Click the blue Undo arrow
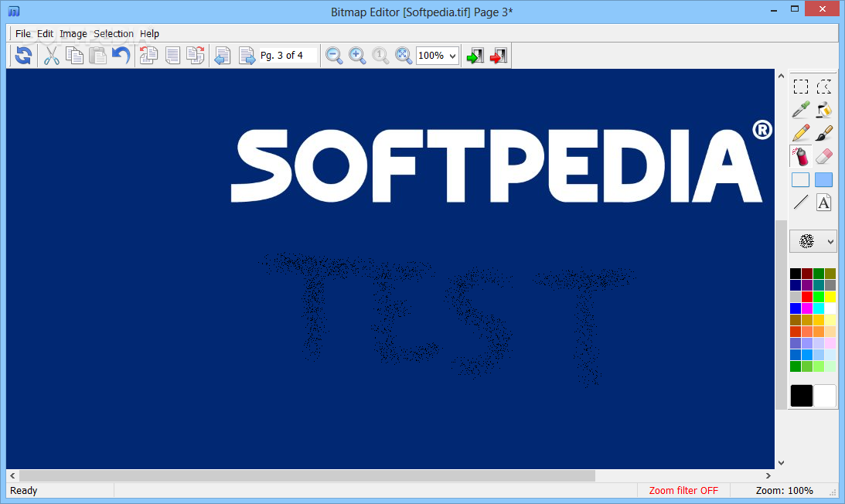This screenshot has width=845, height=504. 121,56
